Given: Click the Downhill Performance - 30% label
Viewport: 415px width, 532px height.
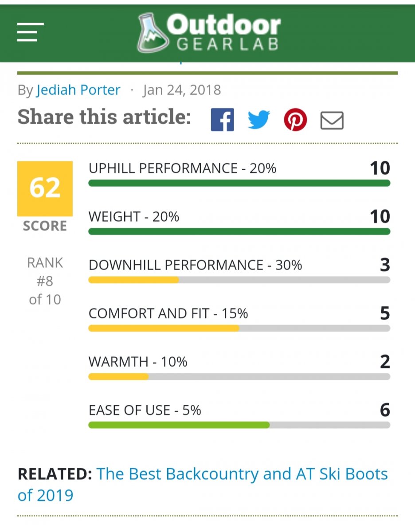Looking at the screenshot, I should 195,265.
